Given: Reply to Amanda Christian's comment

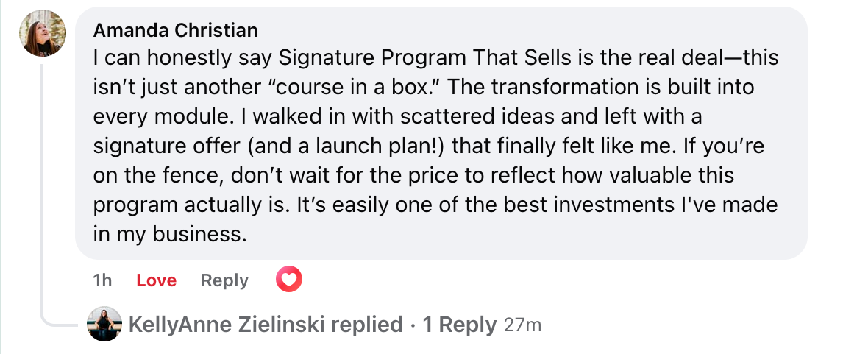Looking at the screenshot, I should pos(224,280).
